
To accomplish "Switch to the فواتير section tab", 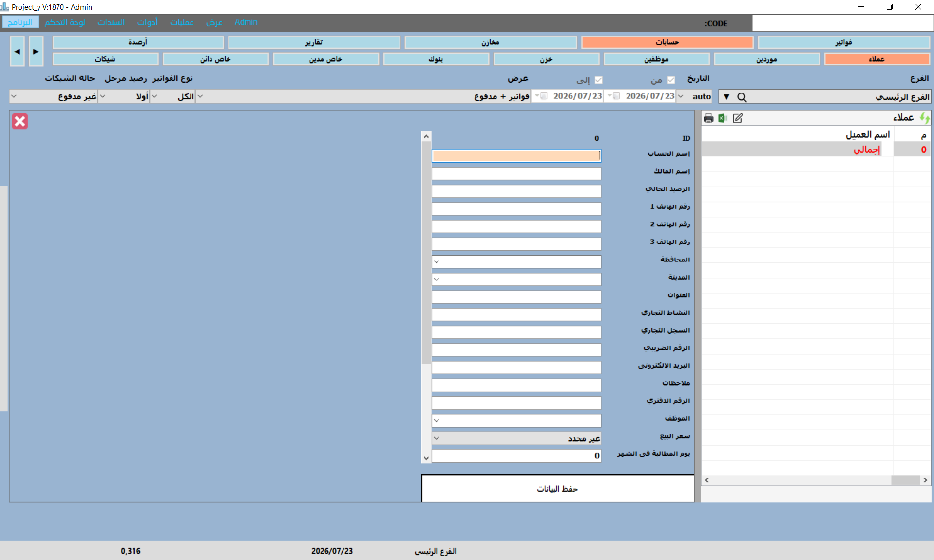I will coord(844,42).
